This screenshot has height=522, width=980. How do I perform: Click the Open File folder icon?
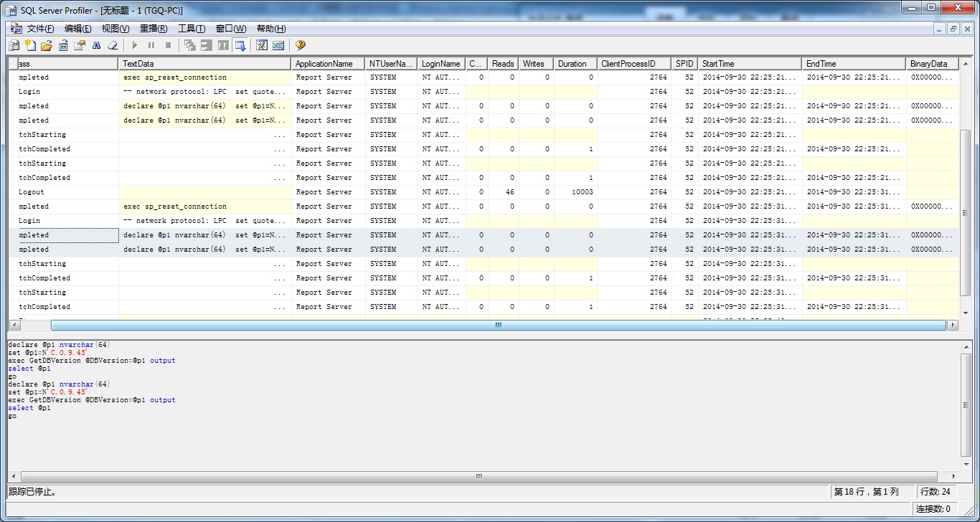[x=47, y=45]
